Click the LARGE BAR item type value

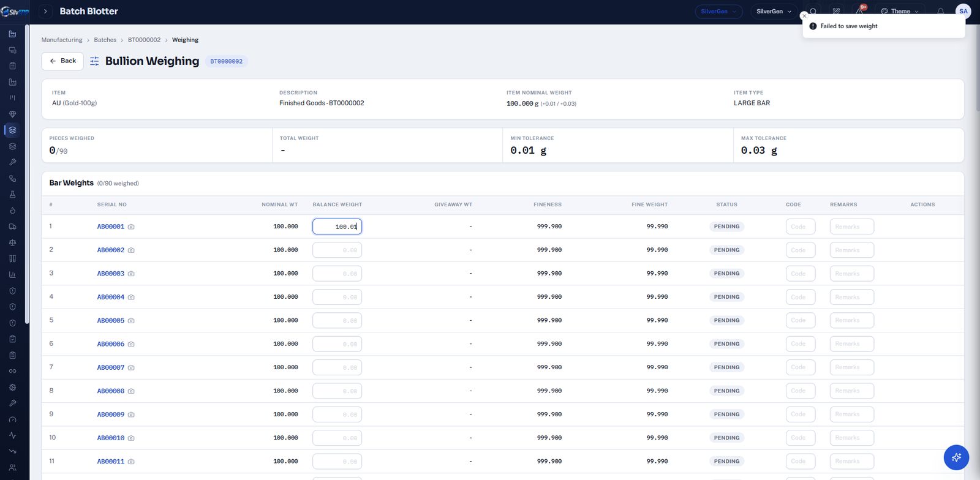[752, 103]
